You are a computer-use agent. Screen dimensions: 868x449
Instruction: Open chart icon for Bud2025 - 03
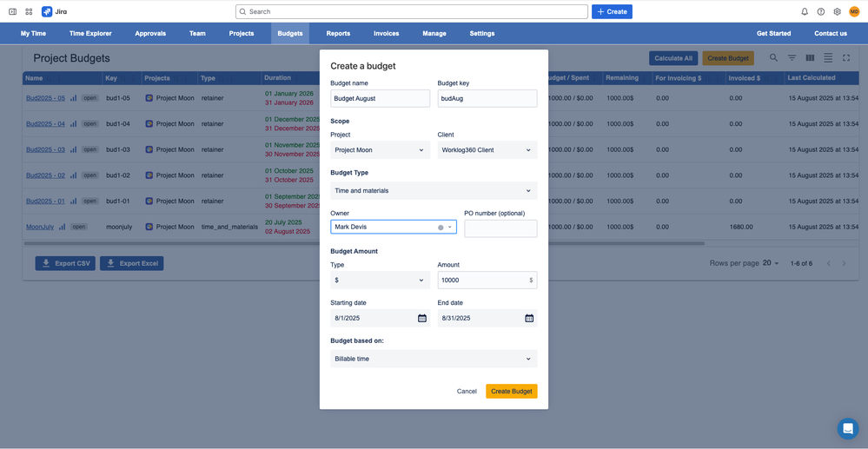[x=73, y=149]
